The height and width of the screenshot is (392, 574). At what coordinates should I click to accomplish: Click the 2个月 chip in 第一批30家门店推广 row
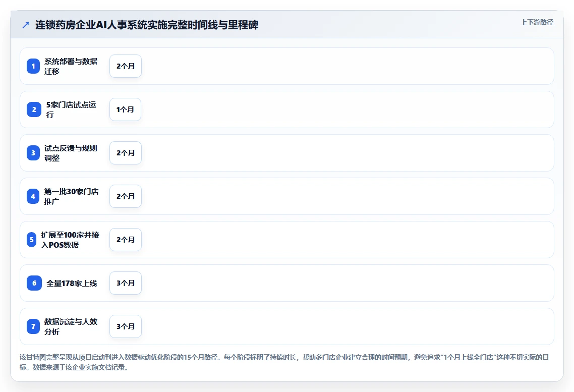click(126, 196)
